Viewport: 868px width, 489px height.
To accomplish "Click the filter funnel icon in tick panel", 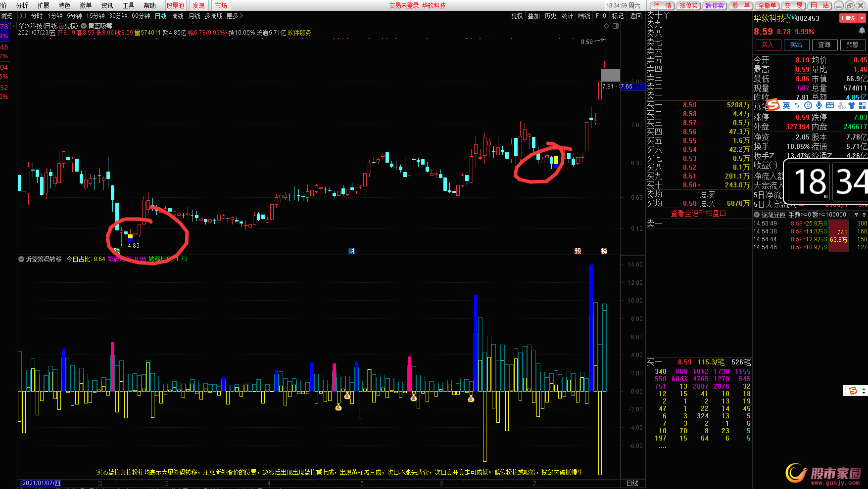I will point(856,215).
